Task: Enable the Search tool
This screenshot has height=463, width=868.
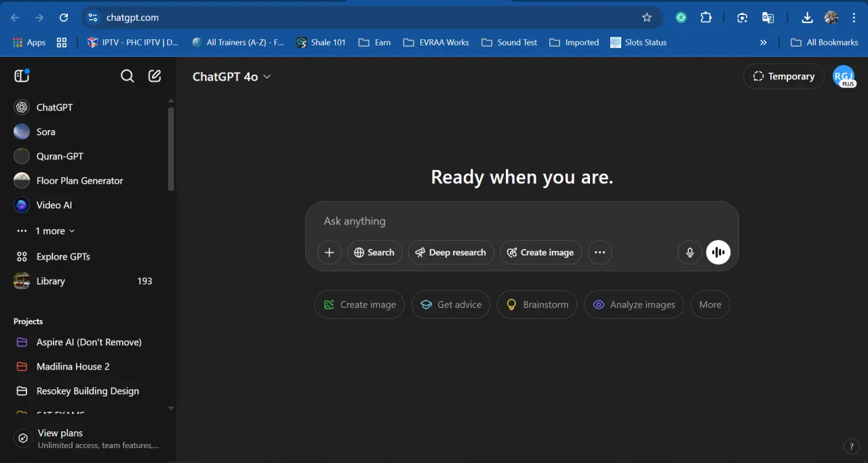Action: click(x=374, y=252)
